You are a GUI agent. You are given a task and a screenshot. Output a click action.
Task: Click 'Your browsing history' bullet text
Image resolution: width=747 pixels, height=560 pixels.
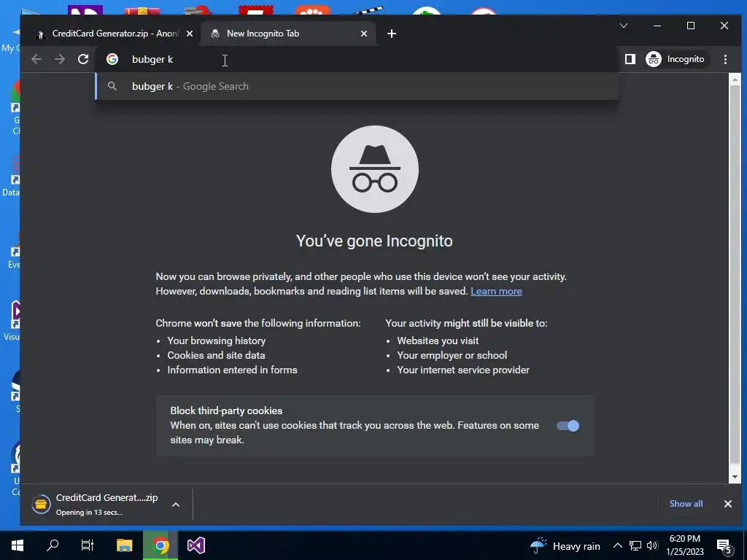click(x=216, y=341)
